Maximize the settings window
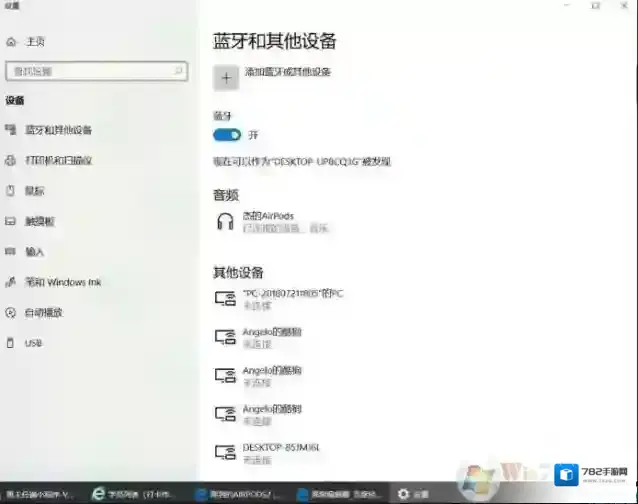The height and width of the screenshot is (504, 638). tap(596, 5)
